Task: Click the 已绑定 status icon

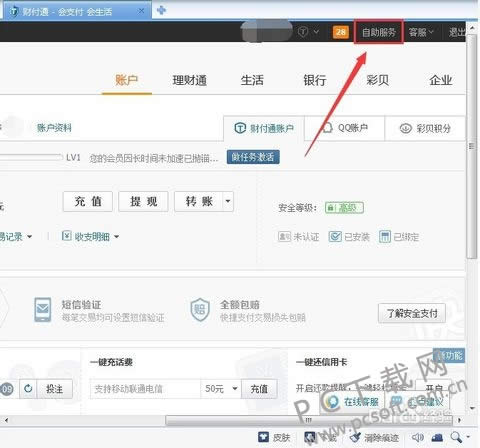Action: click(x=385, y=237)
